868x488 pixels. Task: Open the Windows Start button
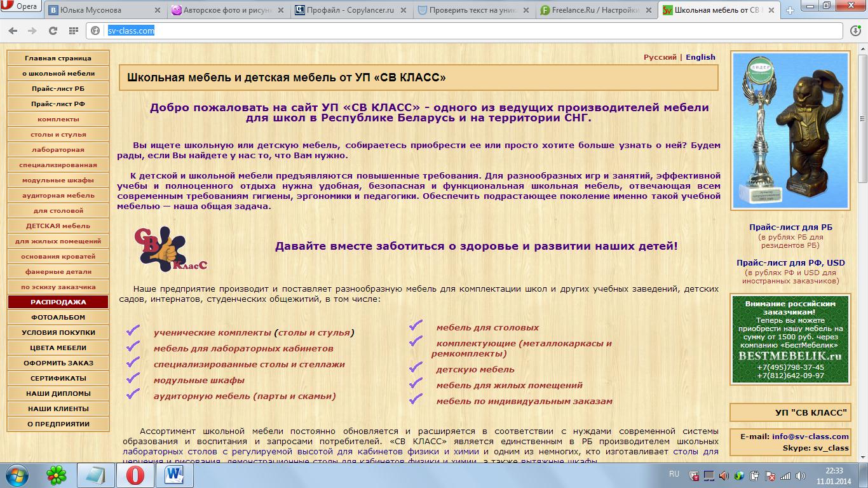pos(17,475)
